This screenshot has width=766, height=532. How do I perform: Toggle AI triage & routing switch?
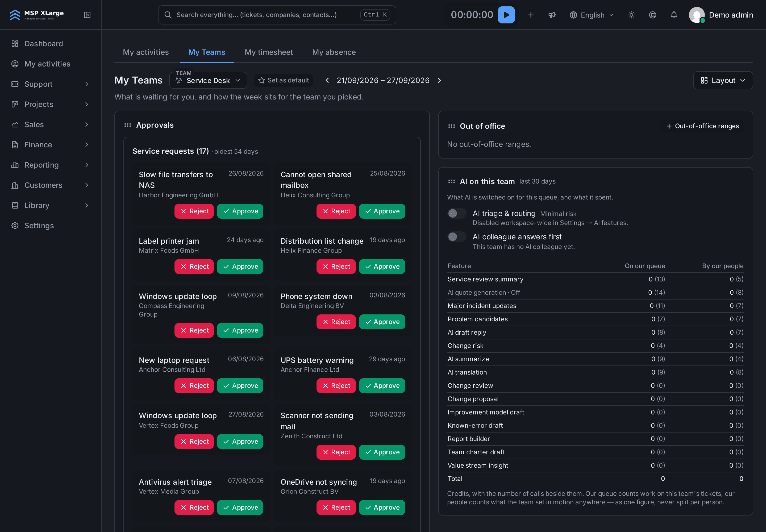(456, 213)
